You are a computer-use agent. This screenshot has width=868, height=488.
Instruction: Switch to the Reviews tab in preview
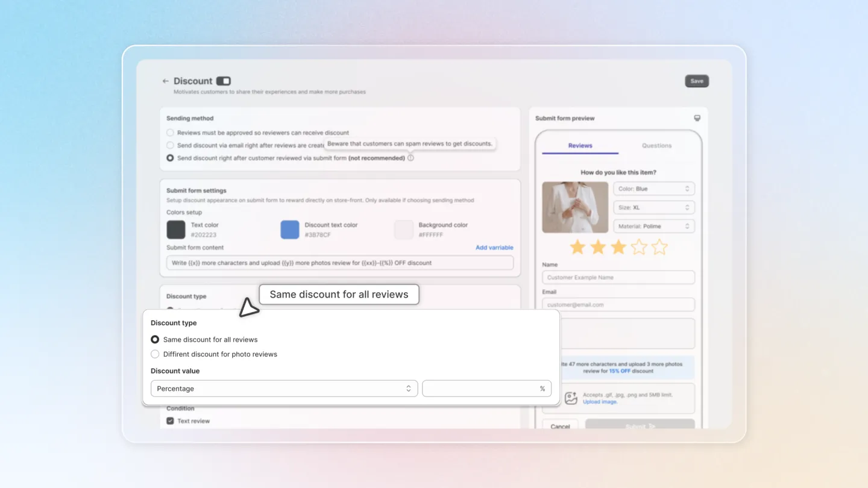[580, 145]
